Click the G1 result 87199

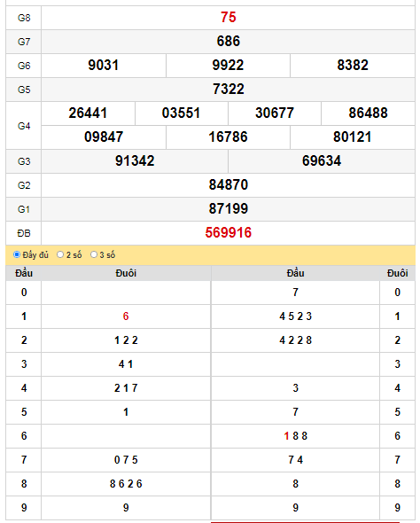(x=228, y=209)
